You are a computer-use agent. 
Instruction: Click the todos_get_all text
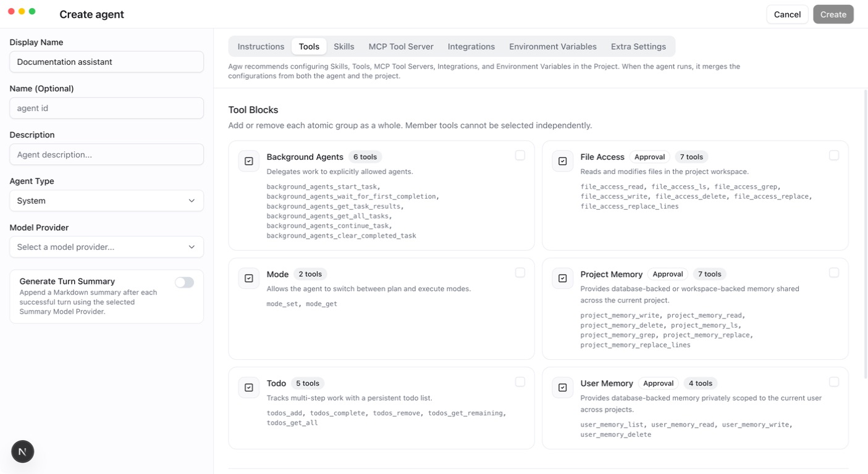(292, 423)
